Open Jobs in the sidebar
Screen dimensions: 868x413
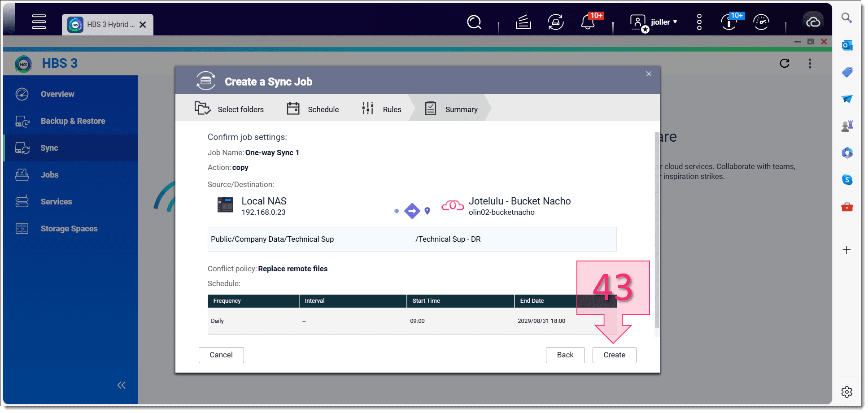click(70, 175)
